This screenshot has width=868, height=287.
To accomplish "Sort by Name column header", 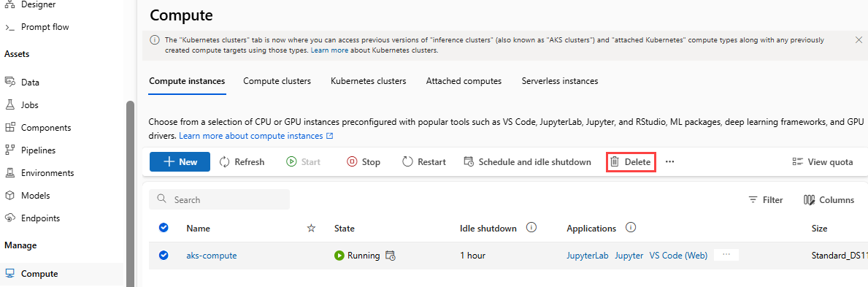I will click(x=198, y=229).
